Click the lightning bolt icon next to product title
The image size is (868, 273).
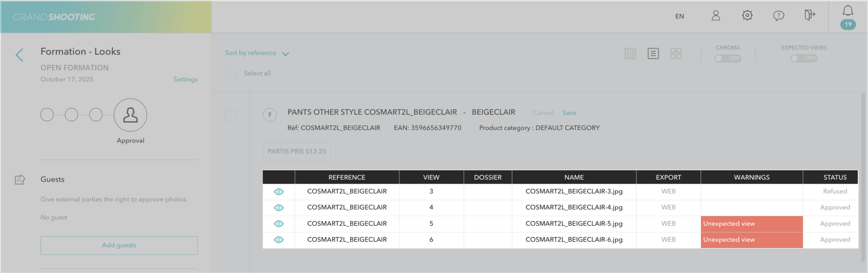click(x=270, y=115)
